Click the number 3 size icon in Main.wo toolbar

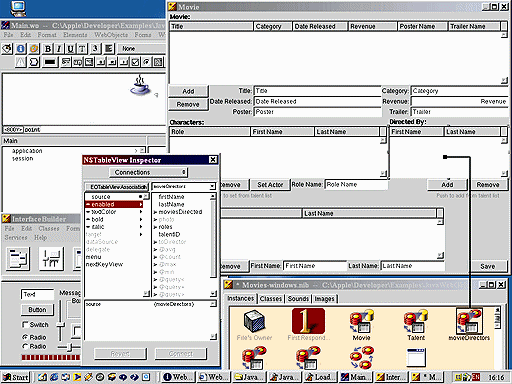tap(95, 49)
